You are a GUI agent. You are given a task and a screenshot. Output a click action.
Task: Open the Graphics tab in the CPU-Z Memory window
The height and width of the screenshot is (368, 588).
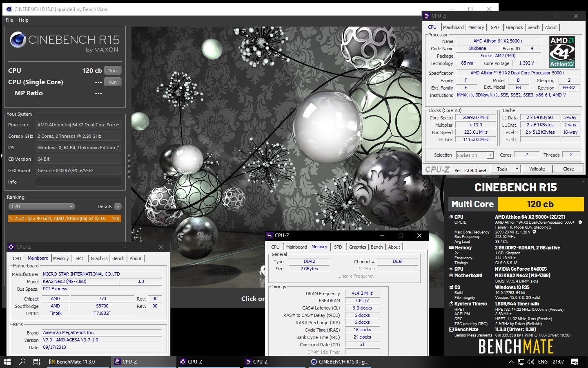(358, 247)
